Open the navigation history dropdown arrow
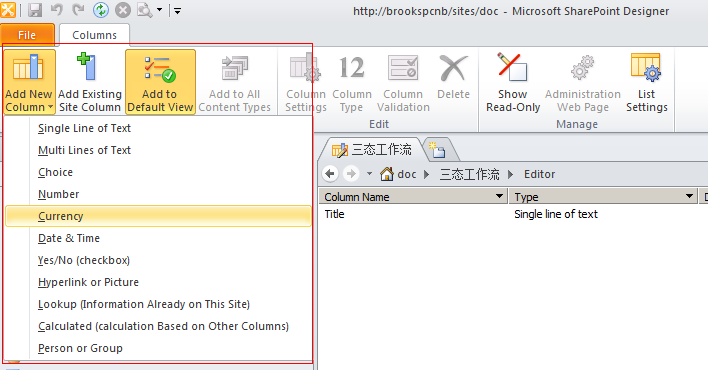Screen dimensions: 708x370 [x=369, y=173]
